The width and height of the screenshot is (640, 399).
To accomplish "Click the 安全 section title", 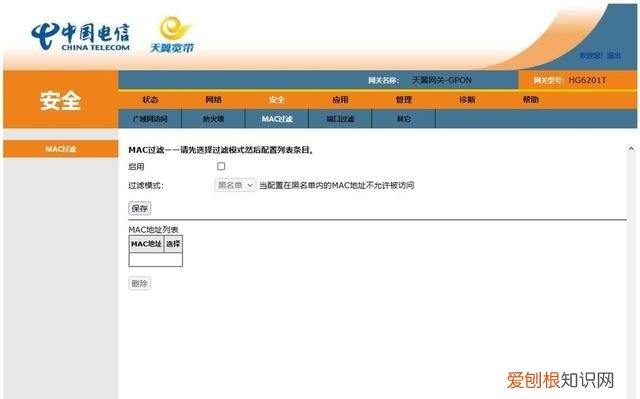I will (60, 101).
